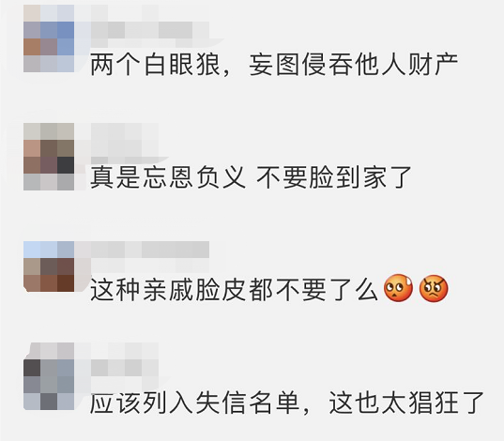
Task: Select comment text 这种亲戚脸皮都不要了么
Action: click(234, 288)
